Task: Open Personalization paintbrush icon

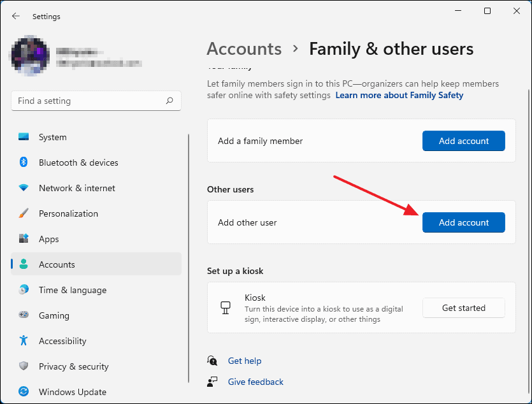Action: pyautogui.click(x=24, y=213)
